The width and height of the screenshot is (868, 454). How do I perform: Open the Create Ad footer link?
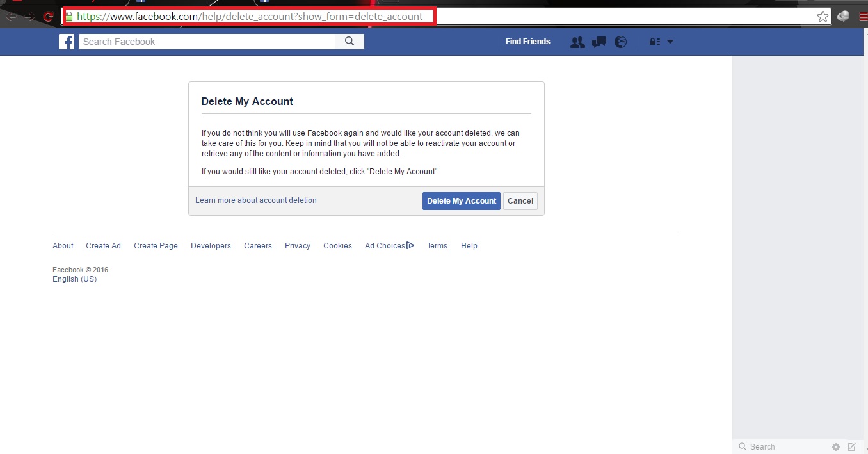click(103, 246)
